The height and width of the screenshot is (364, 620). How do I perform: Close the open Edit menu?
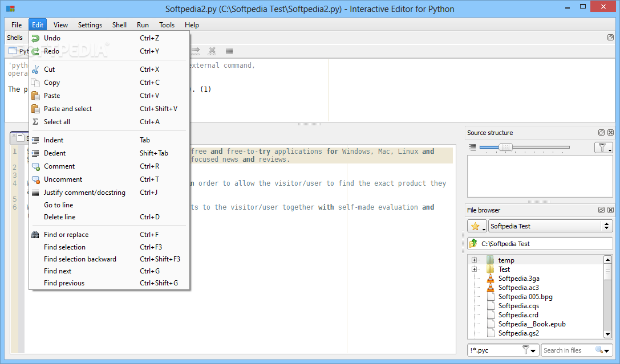pos(38,25)
